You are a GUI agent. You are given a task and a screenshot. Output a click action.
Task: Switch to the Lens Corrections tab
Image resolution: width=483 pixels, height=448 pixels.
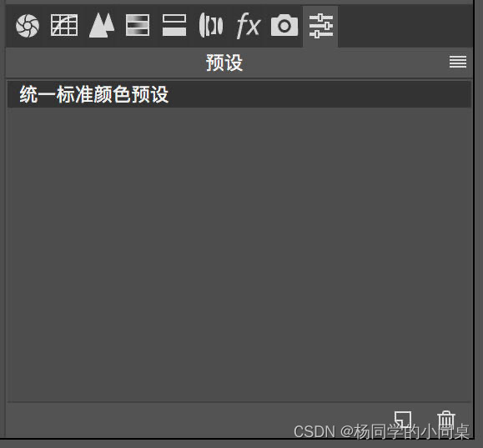pyautogui.click(x=211, y=25)
